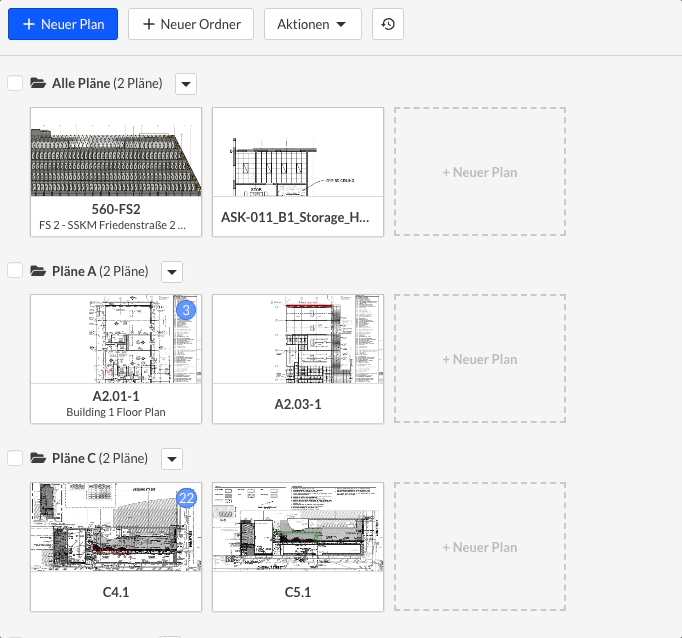Click the Pläne A open-folder icon
This screenshot has width=682, height=638.
pyautogui.click(x=38, y=271)
